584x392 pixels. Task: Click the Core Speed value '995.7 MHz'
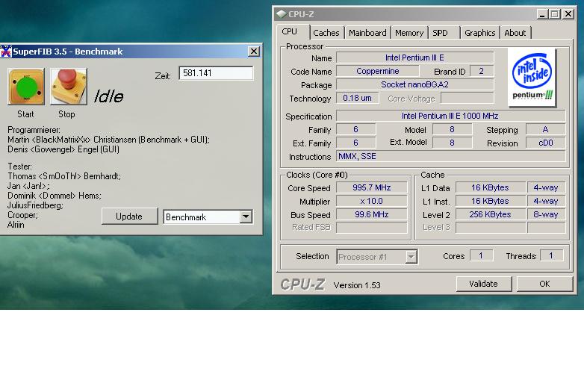[x=372, y=187]
